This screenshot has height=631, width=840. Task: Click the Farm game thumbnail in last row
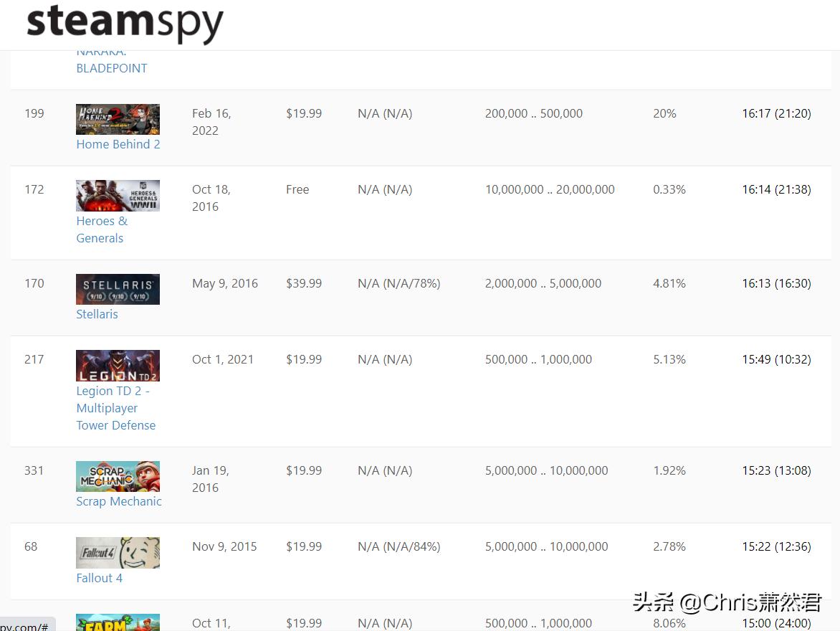(x=118, y=622)
